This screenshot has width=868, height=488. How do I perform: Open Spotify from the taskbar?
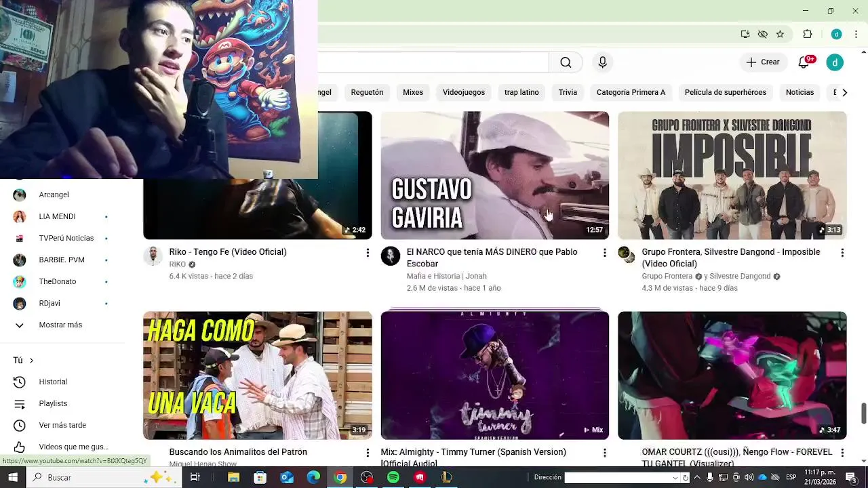click(393, 477)
